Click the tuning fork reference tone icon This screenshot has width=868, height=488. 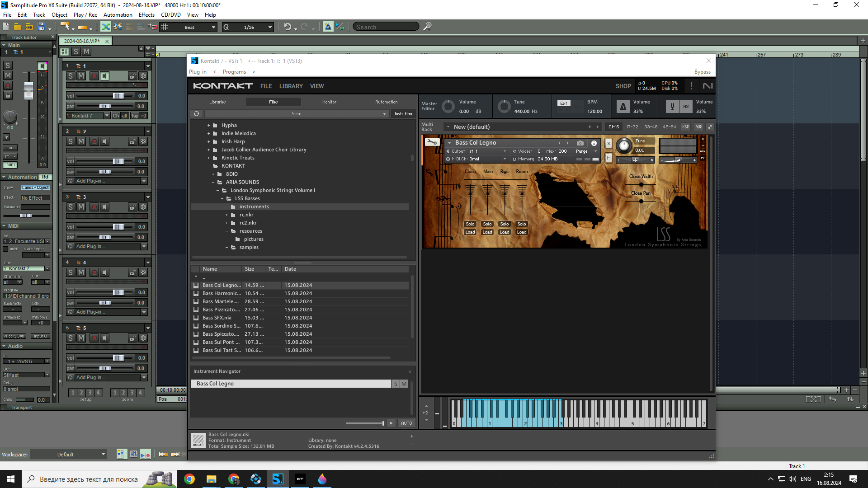pyautogui.click(x=672, y=107)
